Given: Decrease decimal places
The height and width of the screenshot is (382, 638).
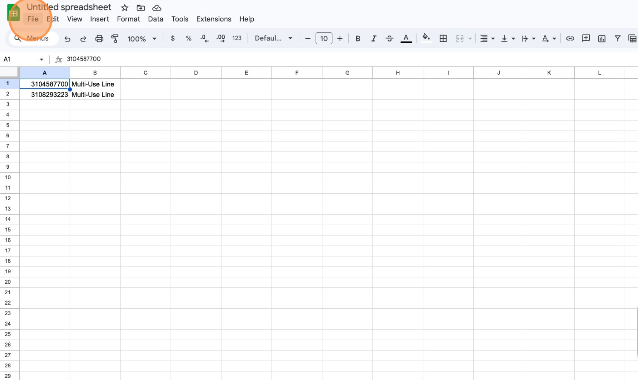Looking at the screenshot, I should [204, 39].
